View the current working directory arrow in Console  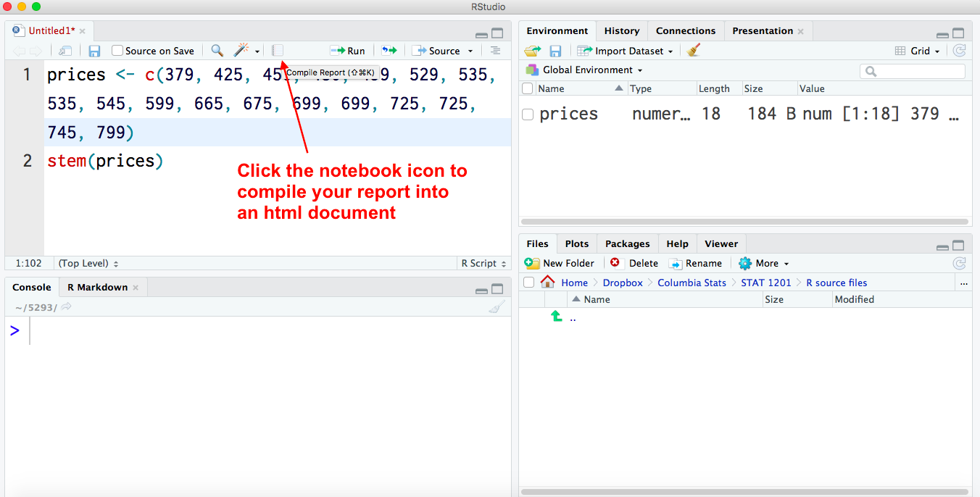pyautogui.click(x=66, y=307)
